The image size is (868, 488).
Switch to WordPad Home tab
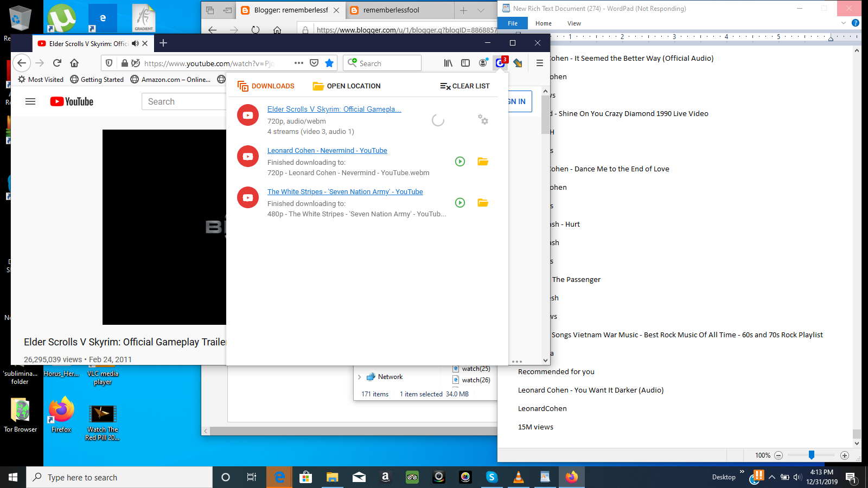(x=544, y=23)
